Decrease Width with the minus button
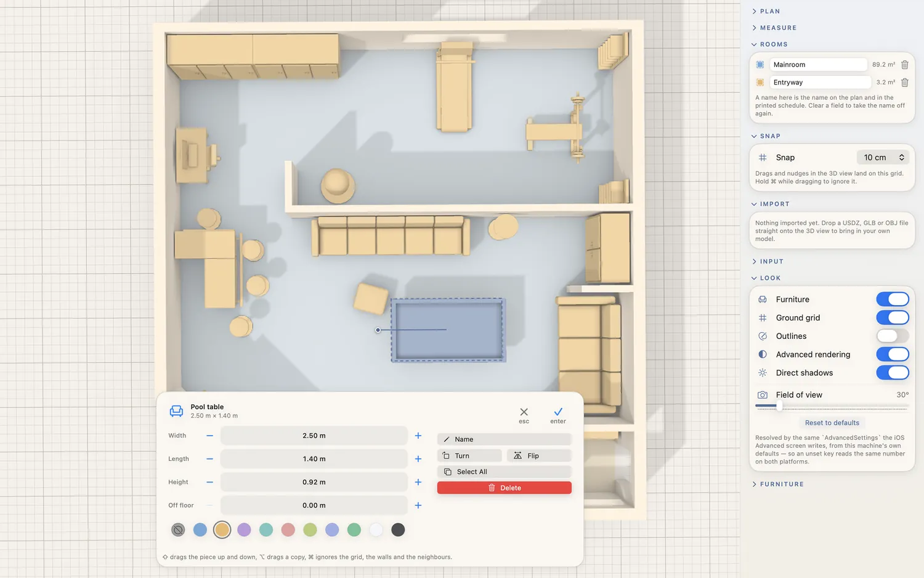 pyautogui.click(x=209, y=436)
